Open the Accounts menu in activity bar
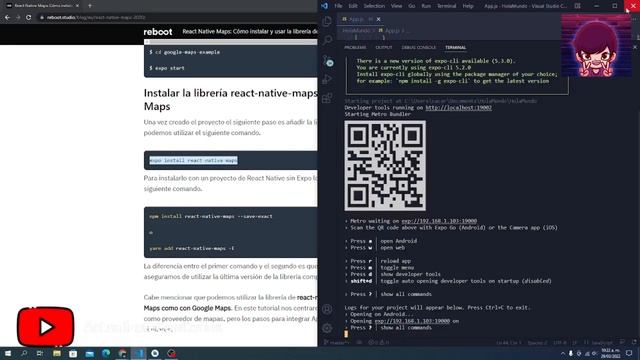The height and width of the screenshot is (360, 640). (327, 309)
